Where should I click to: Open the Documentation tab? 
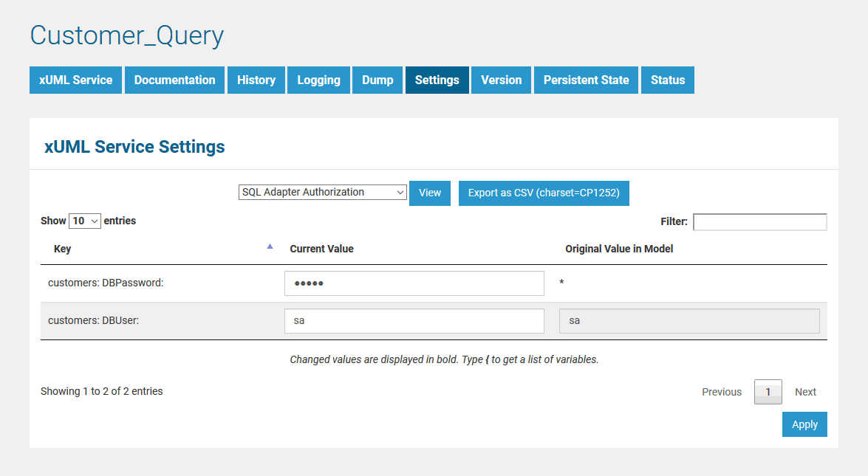click(174, 80)
